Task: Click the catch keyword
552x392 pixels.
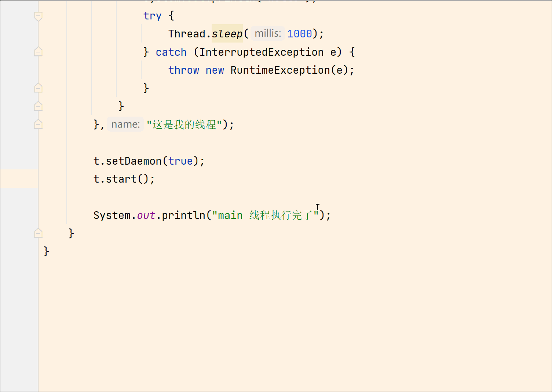Action: pos(171,52)
